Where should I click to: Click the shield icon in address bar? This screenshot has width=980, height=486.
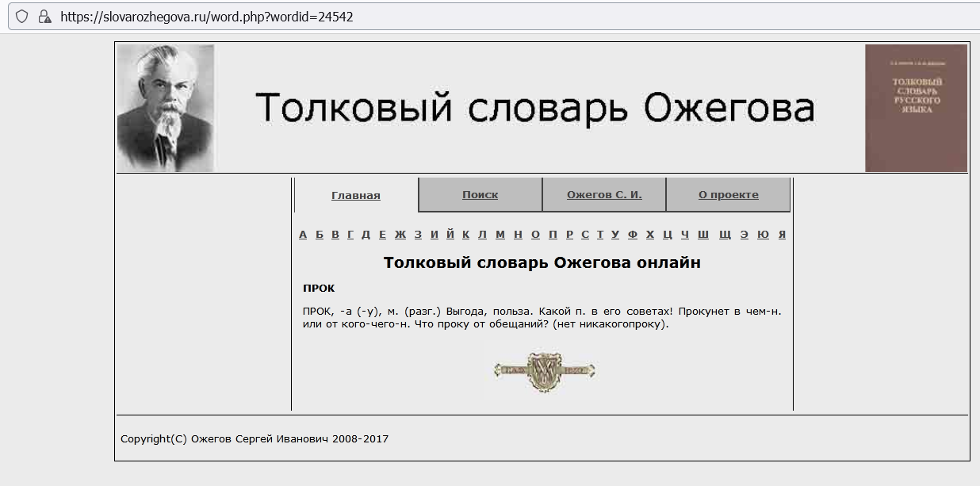coord(22,16)
